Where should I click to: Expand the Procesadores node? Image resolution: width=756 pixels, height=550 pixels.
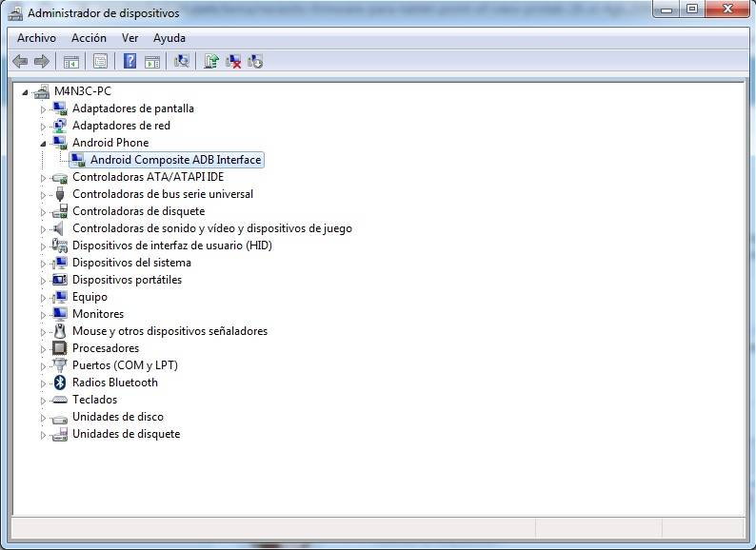coord(43,349)
